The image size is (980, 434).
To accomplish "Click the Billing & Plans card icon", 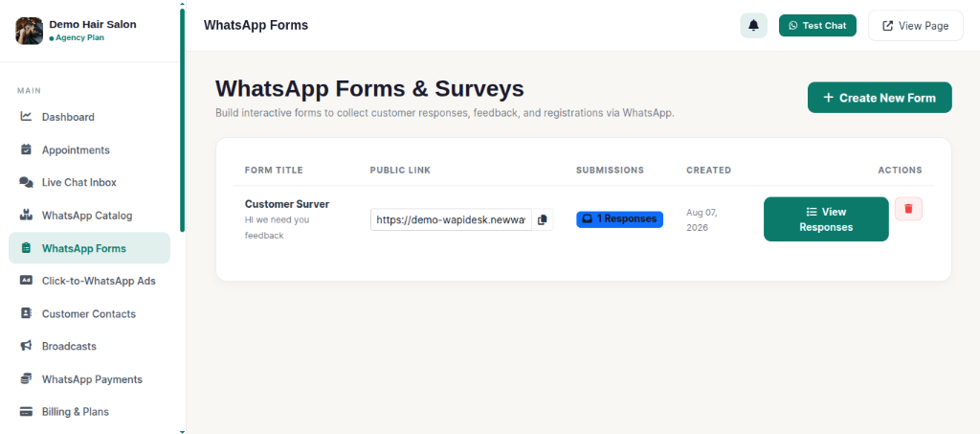I will tap(26, 412).
